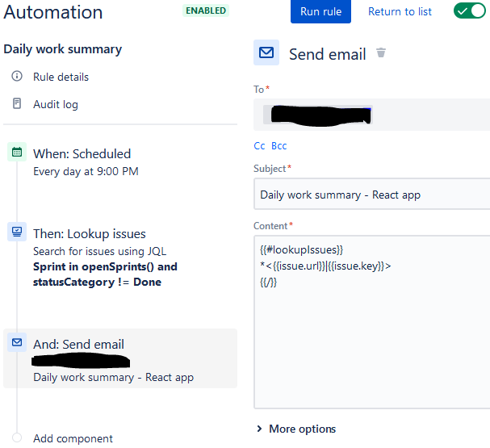Click into the Subject field
Viewport: 490px width, 448px height.
tap(372, 194)
